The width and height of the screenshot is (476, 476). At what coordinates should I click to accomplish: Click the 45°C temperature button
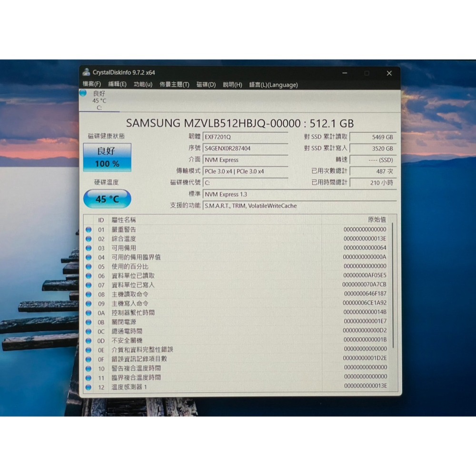107,198
